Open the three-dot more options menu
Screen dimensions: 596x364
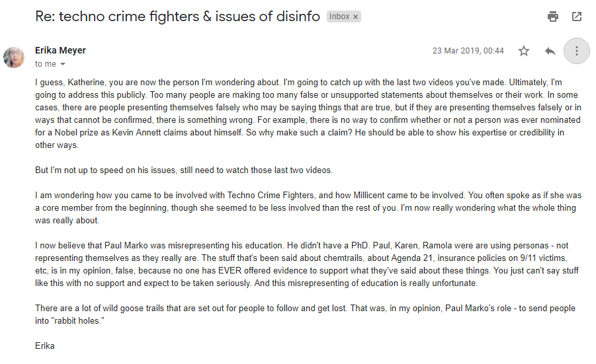point(577,51)
